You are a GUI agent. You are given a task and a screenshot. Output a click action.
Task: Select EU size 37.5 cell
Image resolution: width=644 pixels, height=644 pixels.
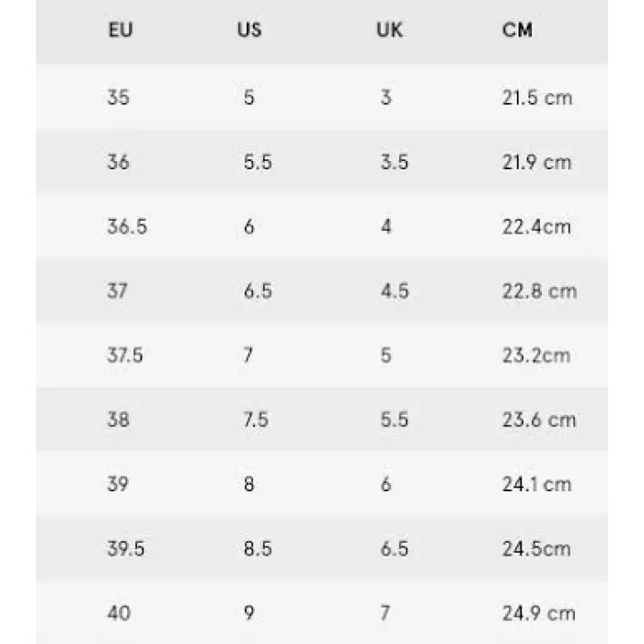(125, 355)
